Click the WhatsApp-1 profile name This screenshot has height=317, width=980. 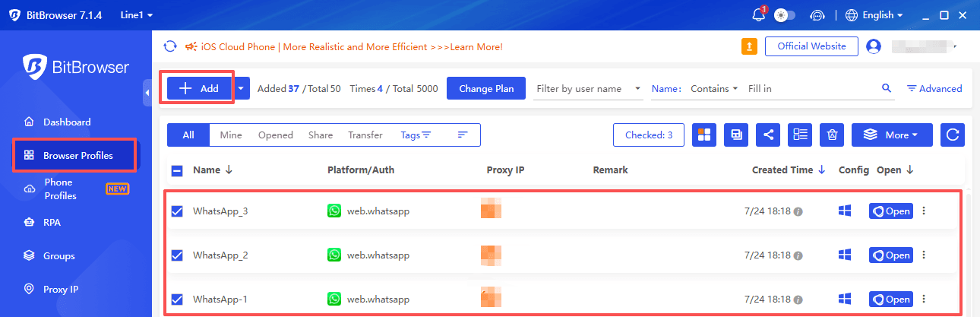pos(220,300)
